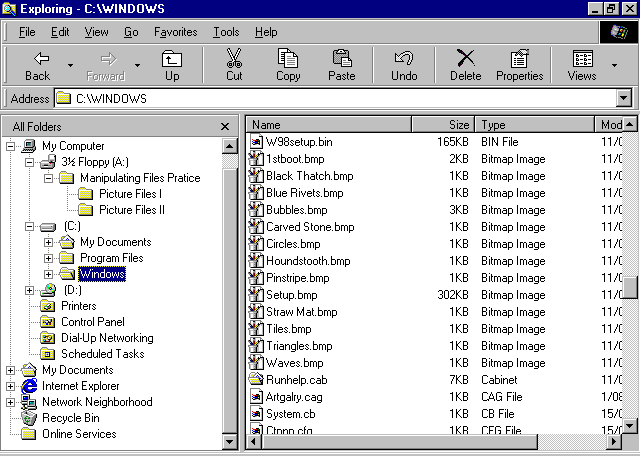Collapse the 3½ Floppy (A:) tree node
Viewport: 640px width, 456px height.
[x=29, y=162]
